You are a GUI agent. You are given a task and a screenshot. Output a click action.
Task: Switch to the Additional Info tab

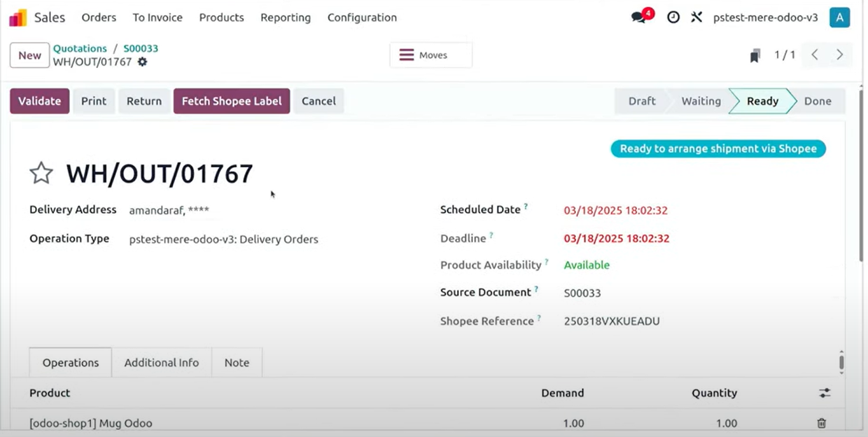pos(162,363)
